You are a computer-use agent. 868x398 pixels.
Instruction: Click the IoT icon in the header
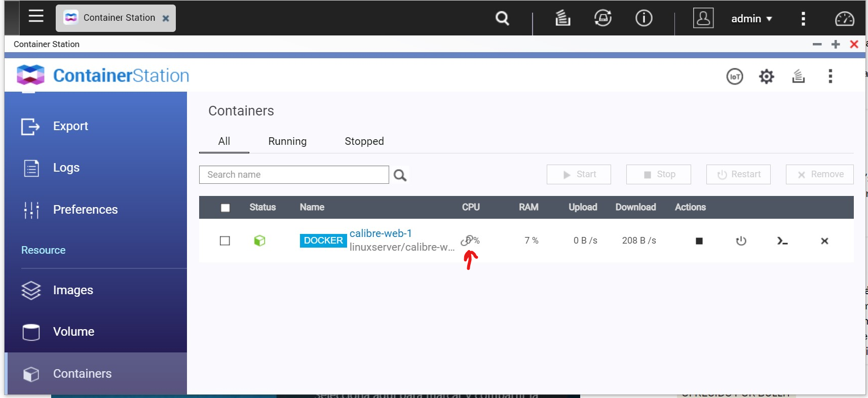click(734, 76)
